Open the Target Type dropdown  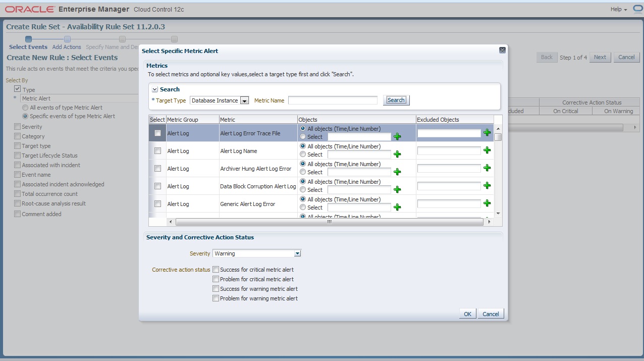(244, 100)
